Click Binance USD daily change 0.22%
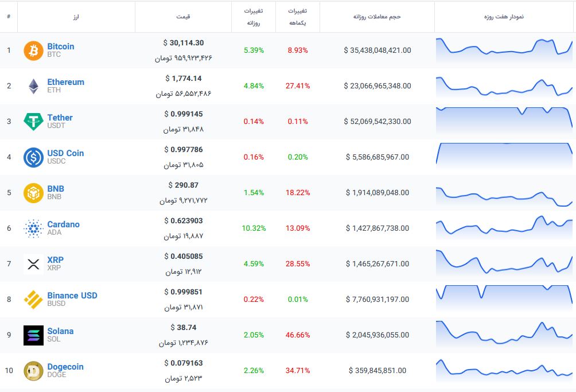This screenshot has height=392, width=576. click(254, 300)
